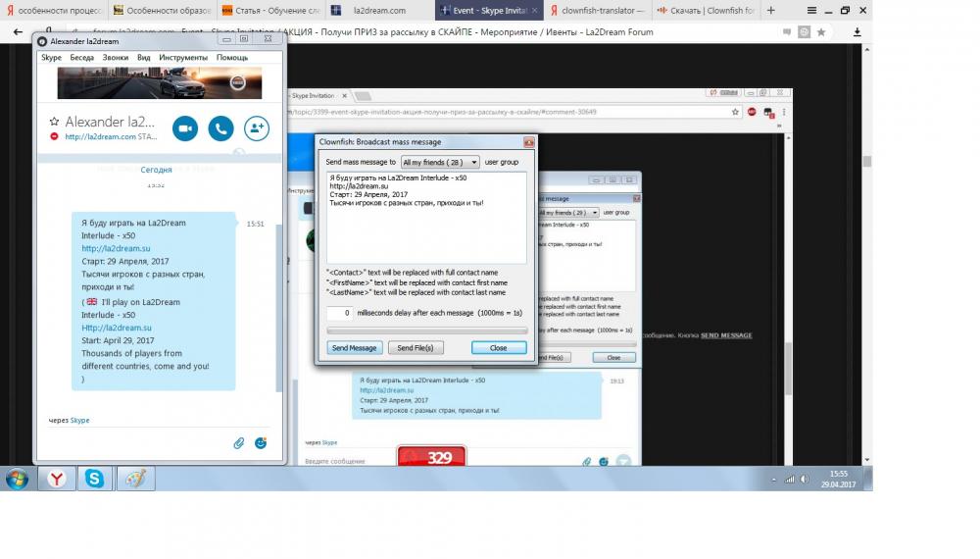Viewport: 980px width, 559px height.
Task: Click the Skype icon in the taskbar
Action: pyautogui.click(x=94, y=479)
